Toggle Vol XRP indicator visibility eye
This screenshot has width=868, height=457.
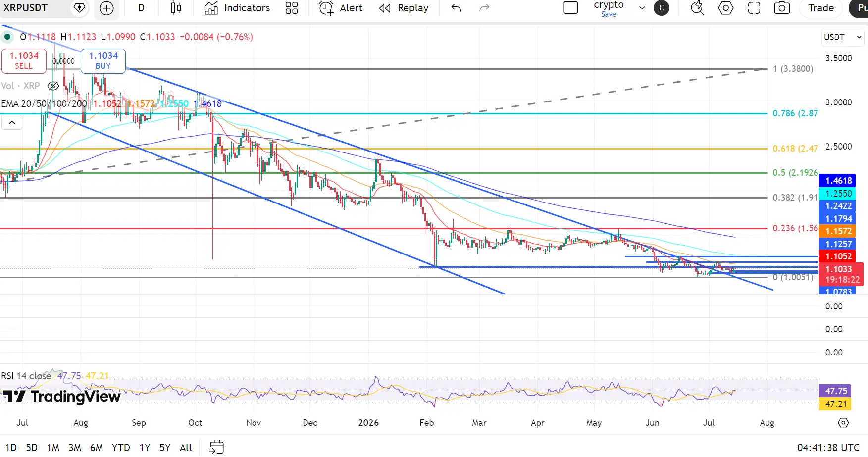pyautogui.click(x=53, y=86)
